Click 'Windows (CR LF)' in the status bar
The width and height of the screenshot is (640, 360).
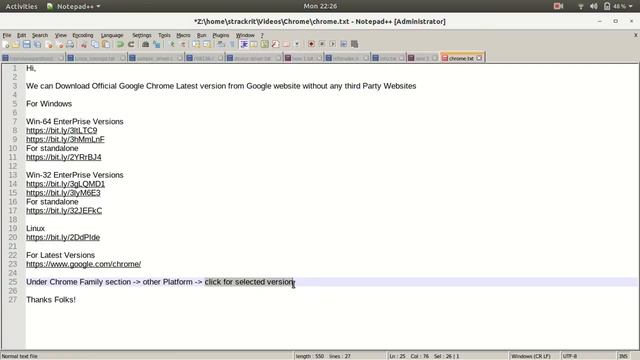pyautogui.click(x=530, y=356)
